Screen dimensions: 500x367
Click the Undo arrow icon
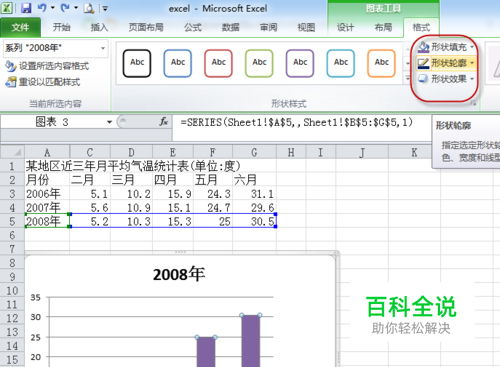(42, 8)
